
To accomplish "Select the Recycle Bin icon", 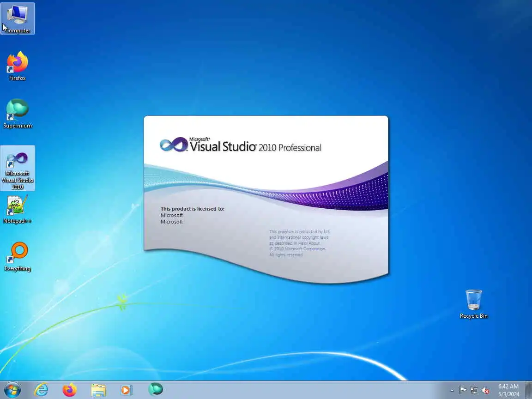I will 474,304.
